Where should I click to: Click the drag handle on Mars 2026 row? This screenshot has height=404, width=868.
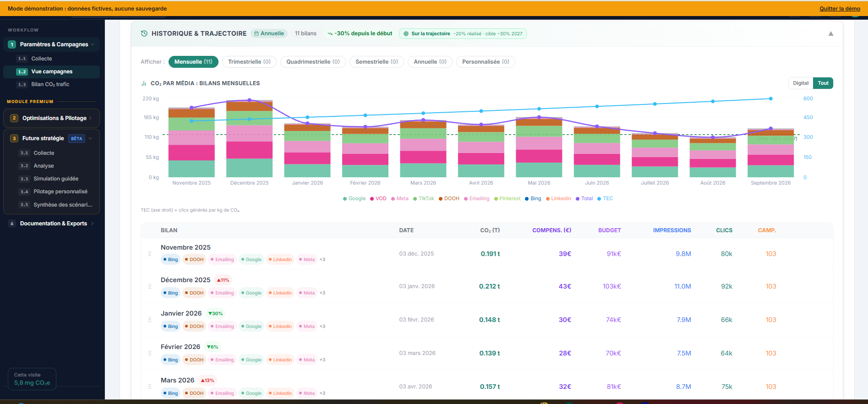click(150, 387)
